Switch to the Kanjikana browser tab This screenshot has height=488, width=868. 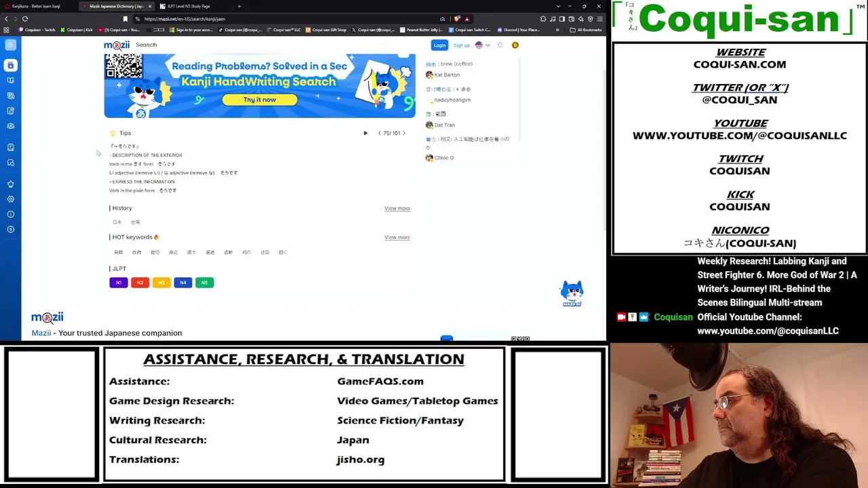point(37,6)
